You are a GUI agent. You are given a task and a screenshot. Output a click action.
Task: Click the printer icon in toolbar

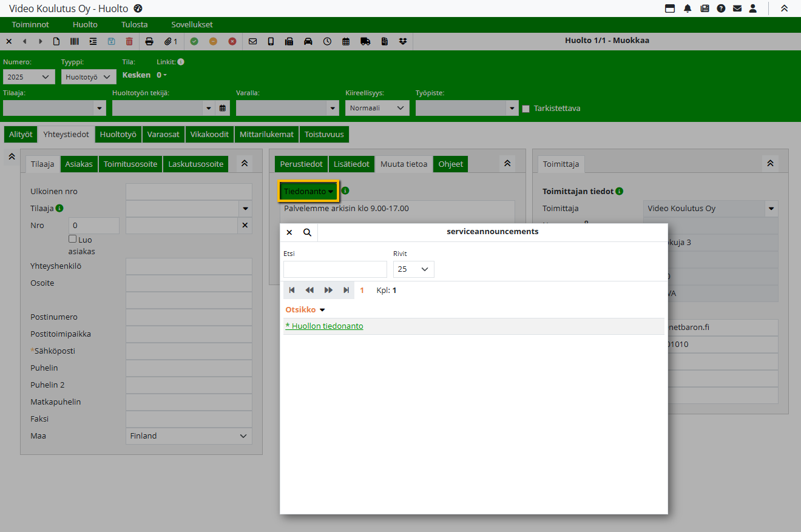click(x=149, y=41)
